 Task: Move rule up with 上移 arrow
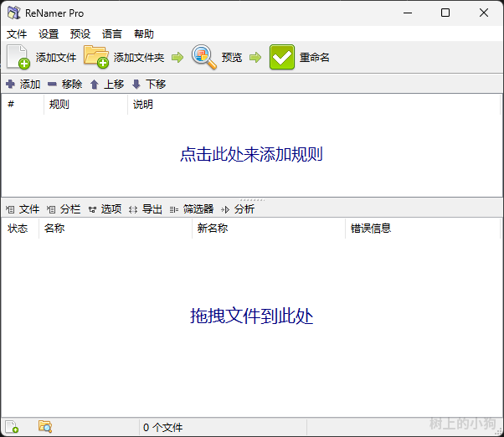95,85
